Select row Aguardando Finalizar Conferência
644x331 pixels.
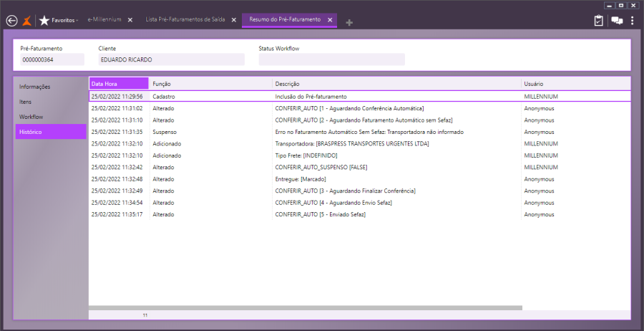360,191
